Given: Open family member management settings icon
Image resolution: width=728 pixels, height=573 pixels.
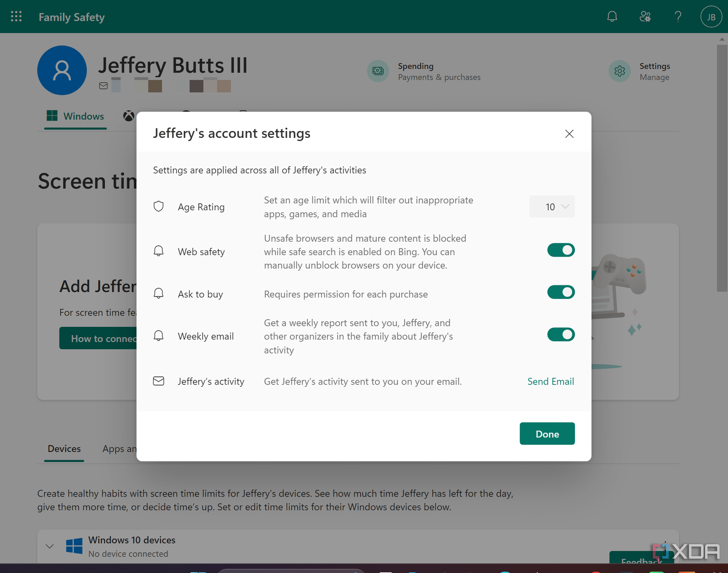Looking at the screenshot, I should [645, 16].
